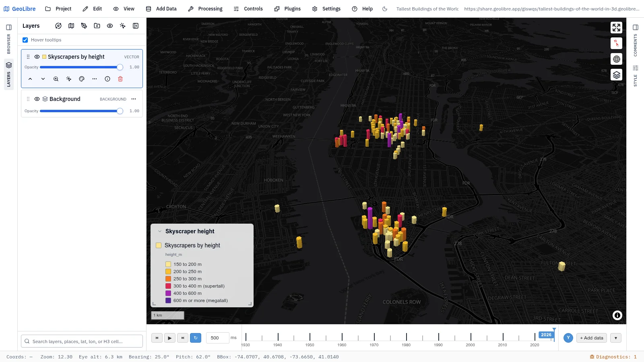644x362 pixels.
Task: Click the share URL link in the top bar
Action: tap(552, 9)
